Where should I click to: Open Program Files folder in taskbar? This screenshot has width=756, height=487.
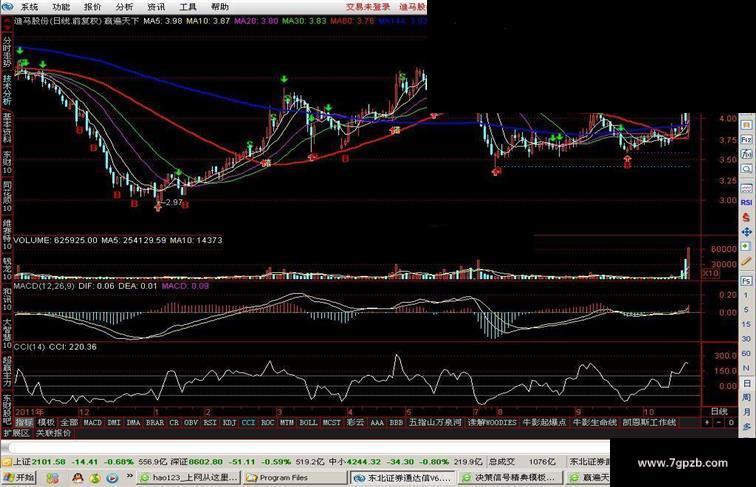295,477
